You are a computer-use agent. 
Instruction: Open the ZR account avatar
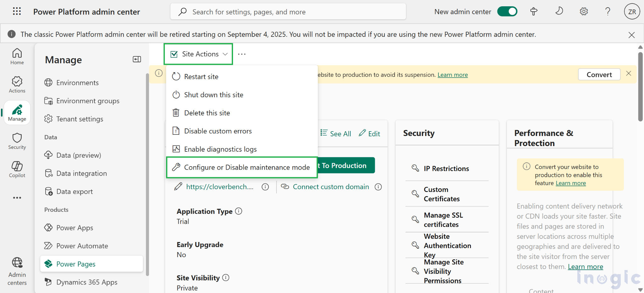(x=632, y=12)
